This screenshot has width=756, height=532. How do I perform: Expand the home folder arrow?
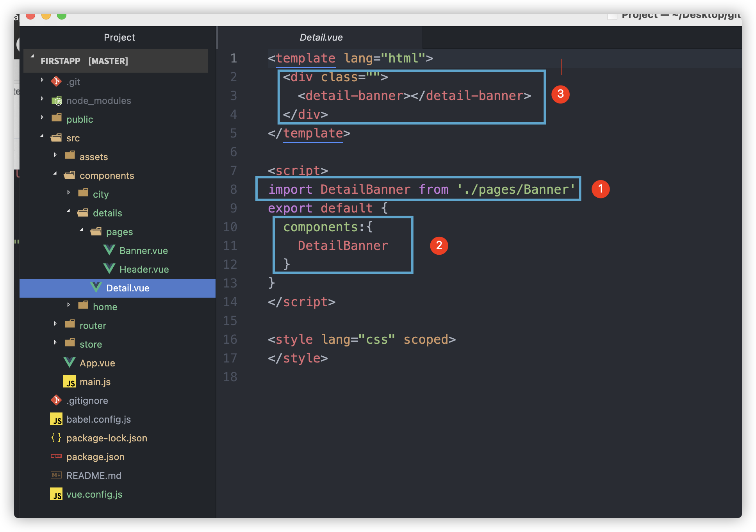(69, 305)
